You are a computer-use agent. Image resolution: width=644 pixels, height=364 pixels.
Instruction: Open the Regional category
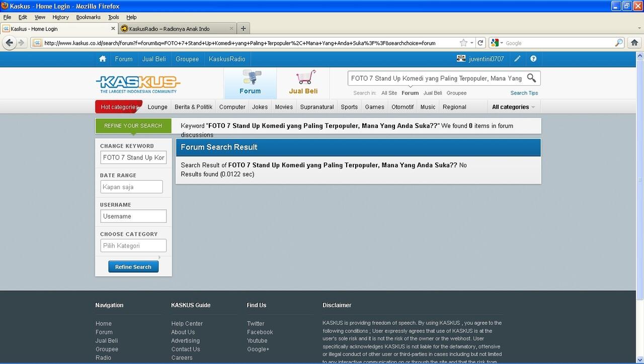(454, 107)
